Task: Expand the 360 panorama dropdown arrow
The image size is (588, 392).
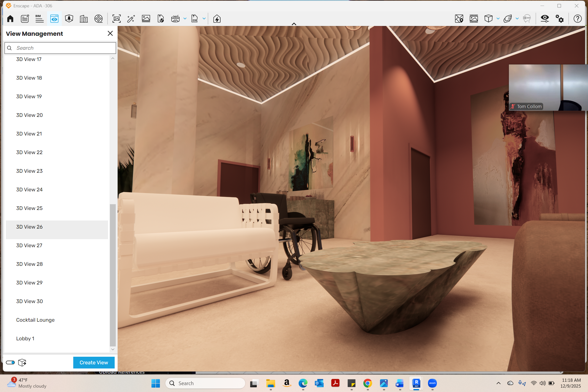Action: pyautogui.click(x=185, y=19)
